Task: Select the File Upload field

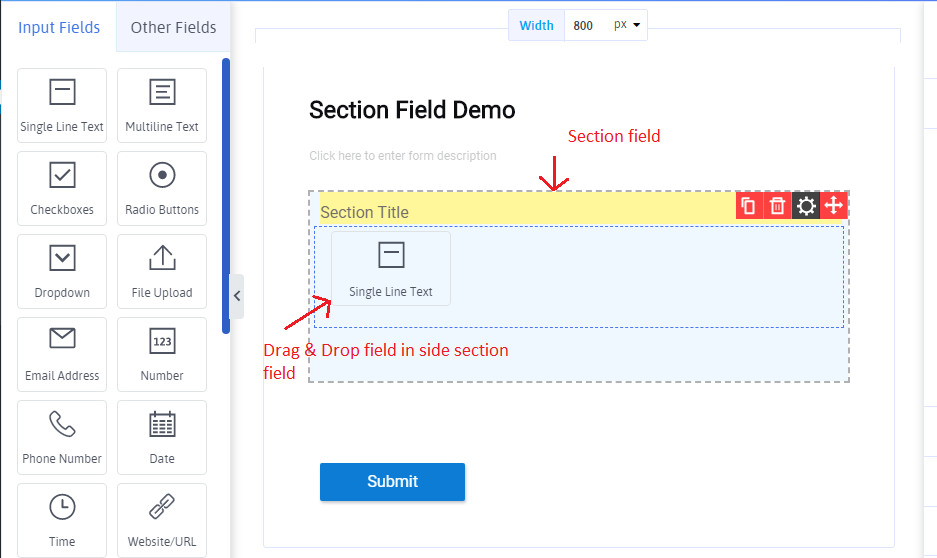Action: [x=162, y=271]
